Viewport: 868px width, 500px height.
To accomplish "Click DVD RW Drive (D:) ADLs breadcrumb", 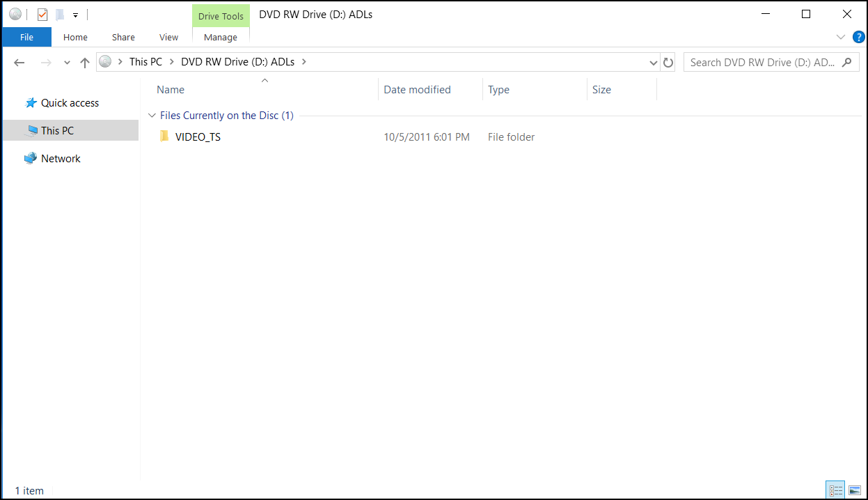I will click(237, 61).
